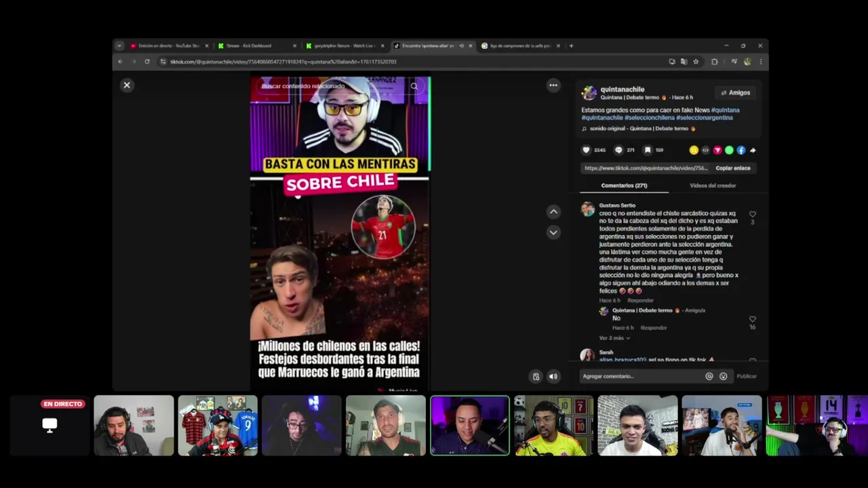Like Gustavo Sertio's comment
Viewport: 868px width, 488px height.
[x=752, y=214]
